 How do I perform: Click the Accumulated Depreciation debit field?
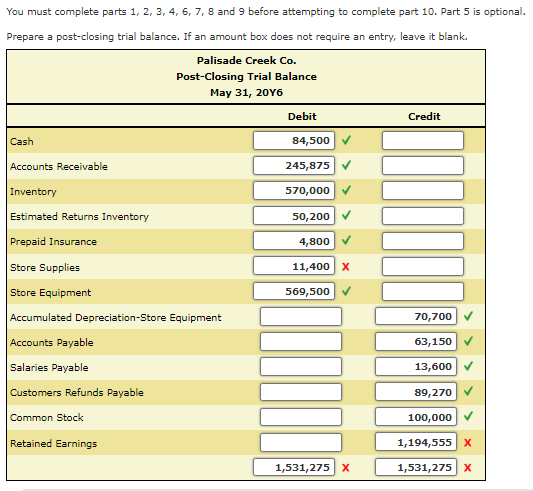[x=301, y=316]
